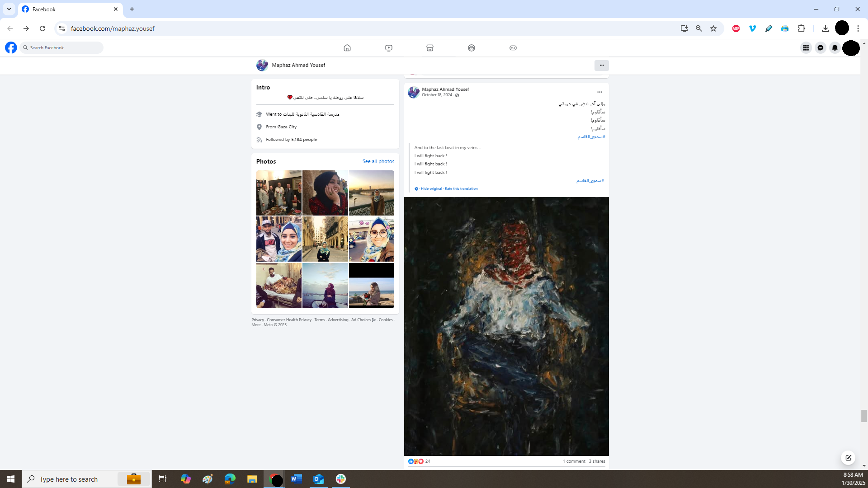This screenshot has height=488, width=868.
Task: Click the hashtag under the English translation
Action: pyautogui.click(x=590, y=181)
